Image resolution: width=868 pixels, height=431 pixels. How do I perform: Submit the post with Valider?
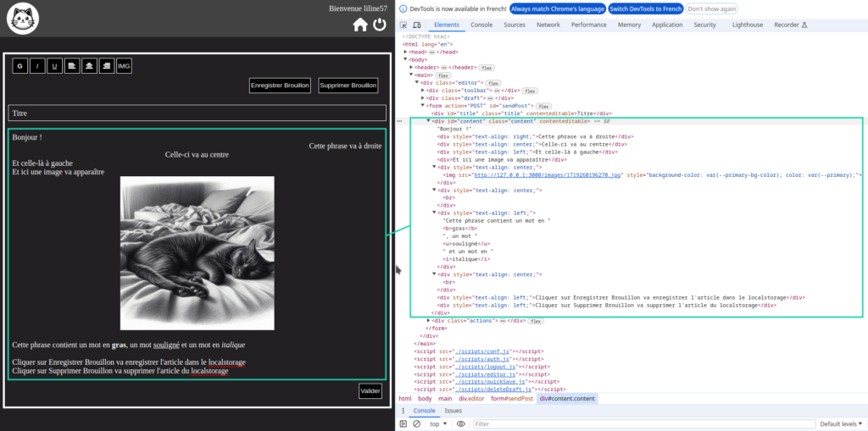[370, 391]
